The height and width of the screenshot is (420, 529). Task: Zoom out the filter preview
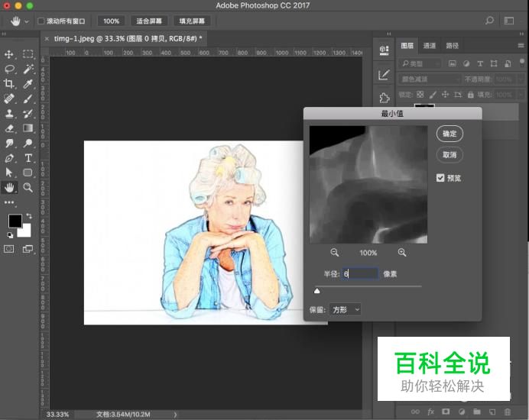tap(334, 253)
